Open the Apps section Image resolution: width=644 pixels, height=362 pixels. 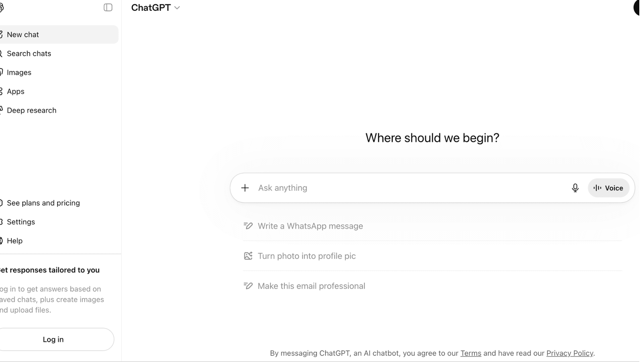click(x=59, y=92)
